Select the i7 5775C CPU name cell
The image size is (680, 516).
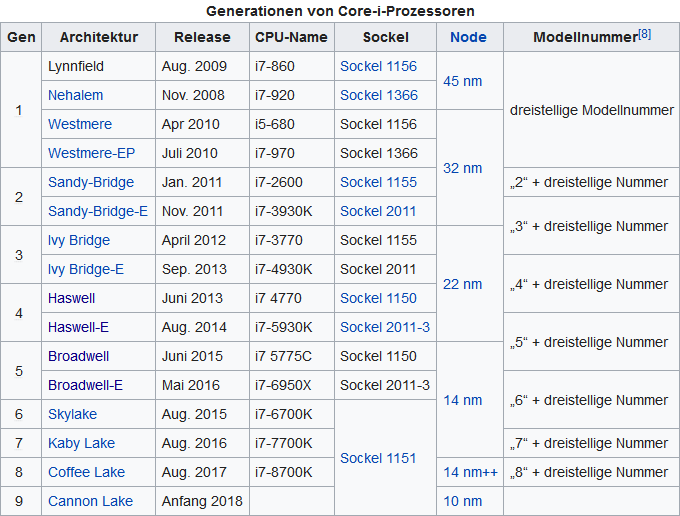pyautogui.click(x=291, y=356)
